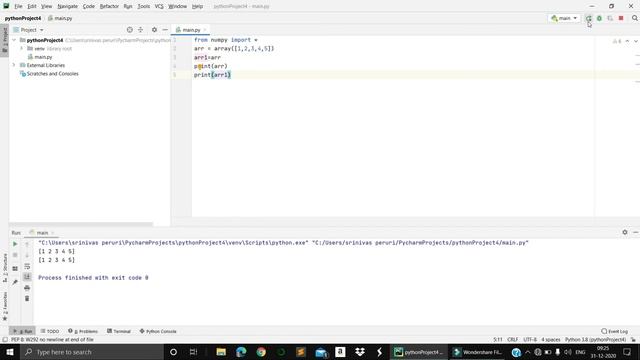This screenshot has height=360, width=640.
Task: Open the Terminal tool window
Action: click(x=119, y=331)
